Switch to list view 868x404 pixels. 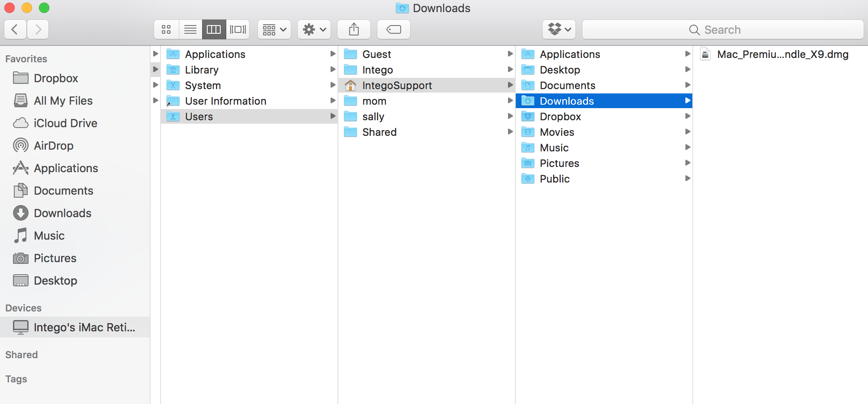click(190, 29)
